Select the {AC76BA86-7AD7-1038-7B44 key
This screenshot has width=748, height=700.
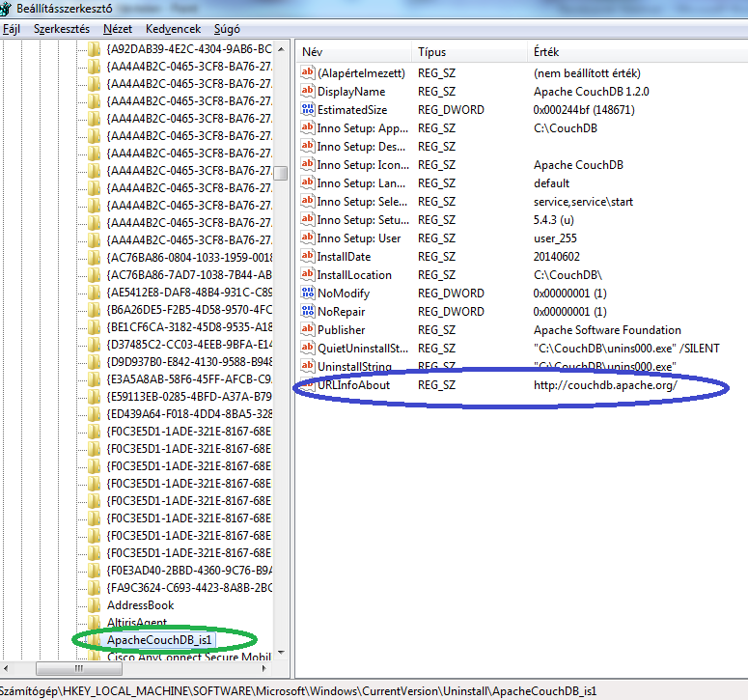click(x=189, y=275)
